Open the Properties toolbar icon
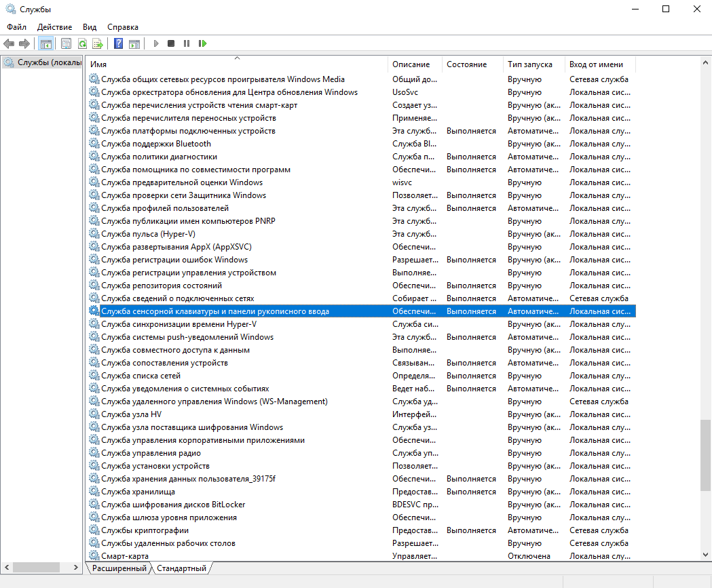The height and width of the screenshot is (588, 712). [x=66, y=43]
